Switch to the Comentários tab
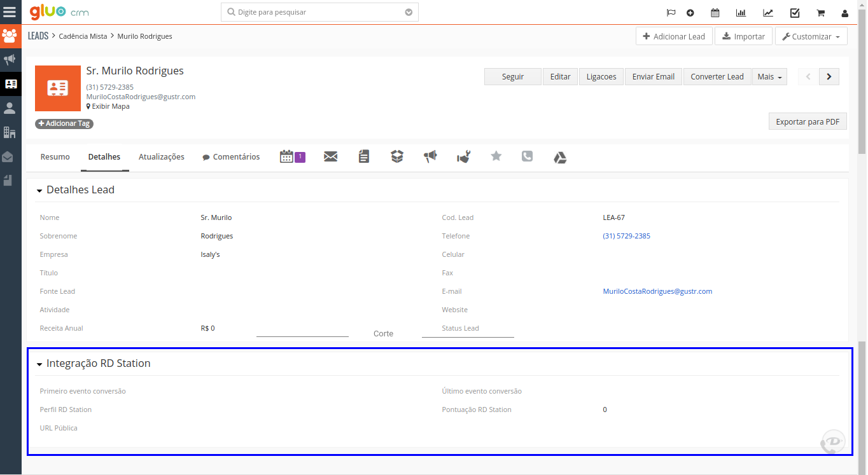 231,156
